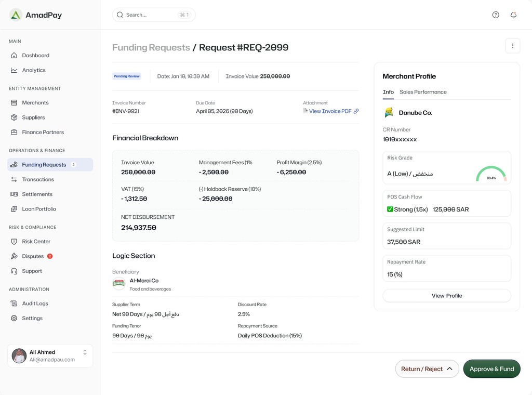Image resolution: width=532 pixels, height=395 pixels.
Task: Click the View Profile button
Action: [x=447, y=296]
